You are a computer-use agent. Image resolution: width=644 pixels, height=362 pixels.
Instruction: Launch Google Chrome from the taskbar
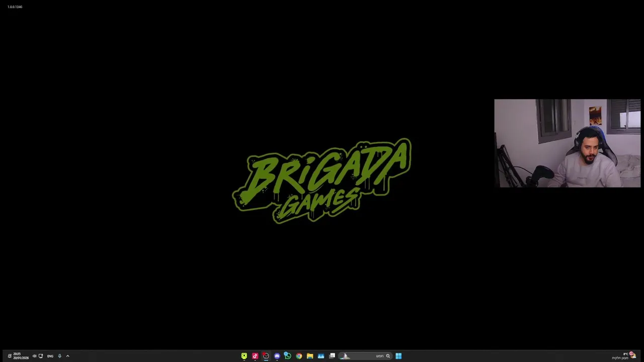click(299, 356)
